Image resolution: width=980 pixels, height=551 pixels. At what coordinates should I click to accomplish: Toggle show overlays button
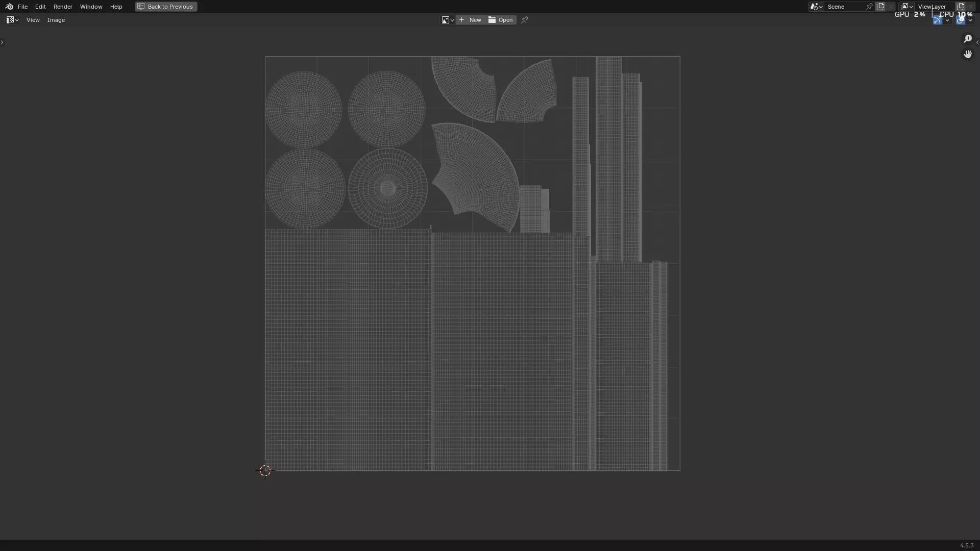[960, 20]
